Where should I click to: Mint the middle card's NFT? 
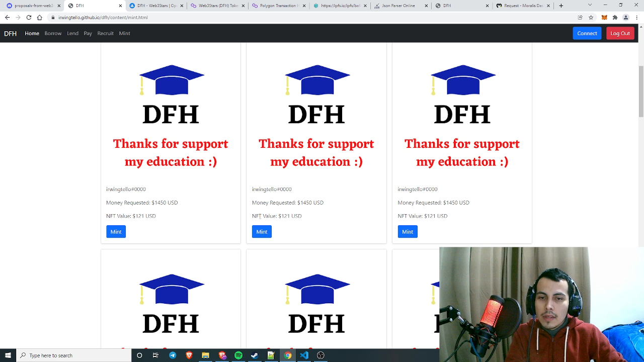point(262,231)
